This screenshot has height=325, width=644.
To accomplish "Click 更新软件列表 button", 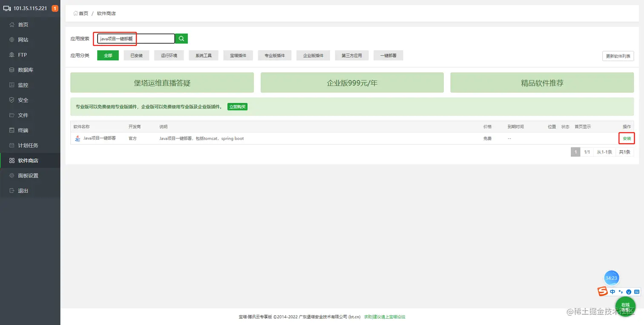I will pos(618,56).
